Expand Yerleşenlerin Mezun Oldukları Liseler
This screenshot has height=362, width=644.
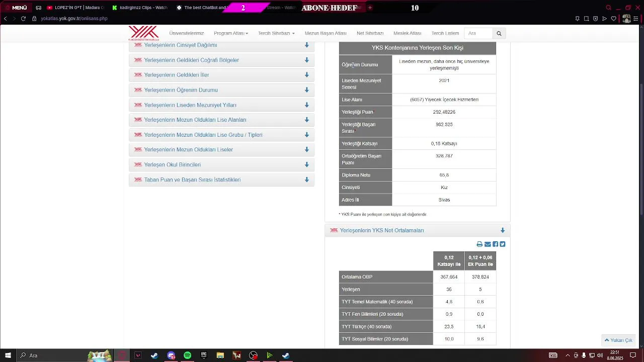222,150
